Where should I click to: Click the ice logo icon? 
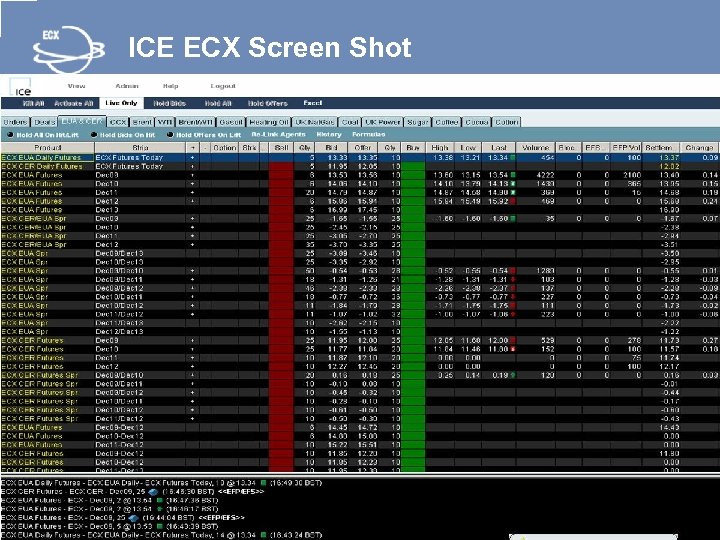(x=20, y=87)
